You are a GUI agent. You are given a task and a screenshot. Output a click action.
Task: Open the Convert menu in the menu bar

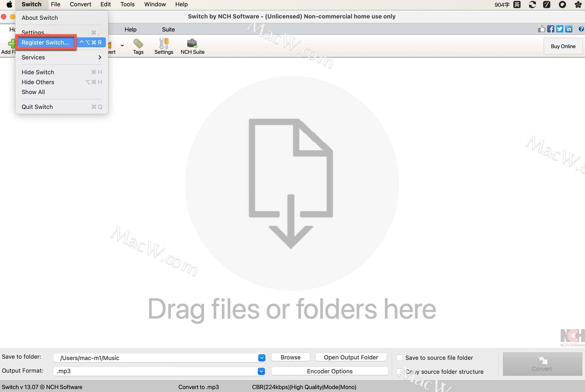point(80,4)
